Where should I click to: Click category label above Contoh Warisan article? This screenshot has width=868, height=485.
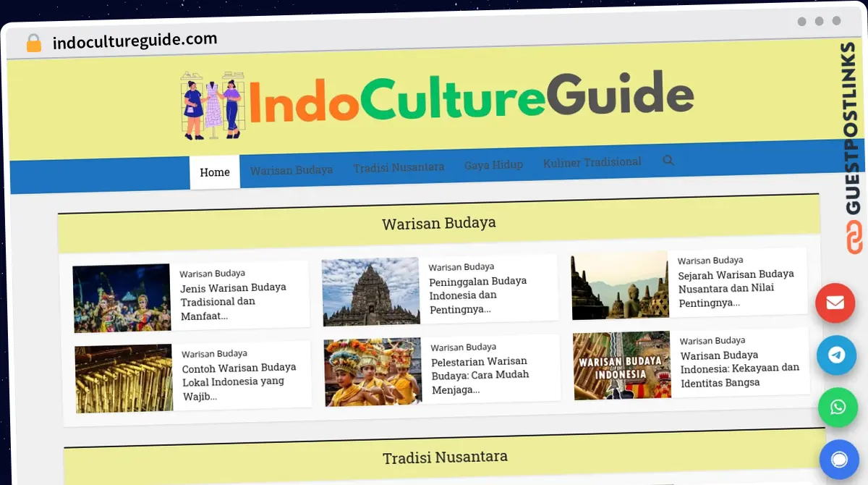tap(214, 354)
